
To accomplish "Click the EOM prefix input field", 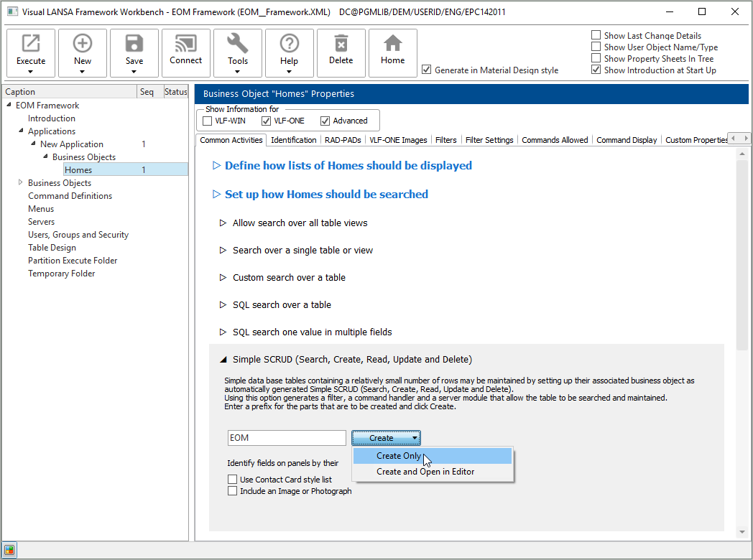I will point(287,438).
